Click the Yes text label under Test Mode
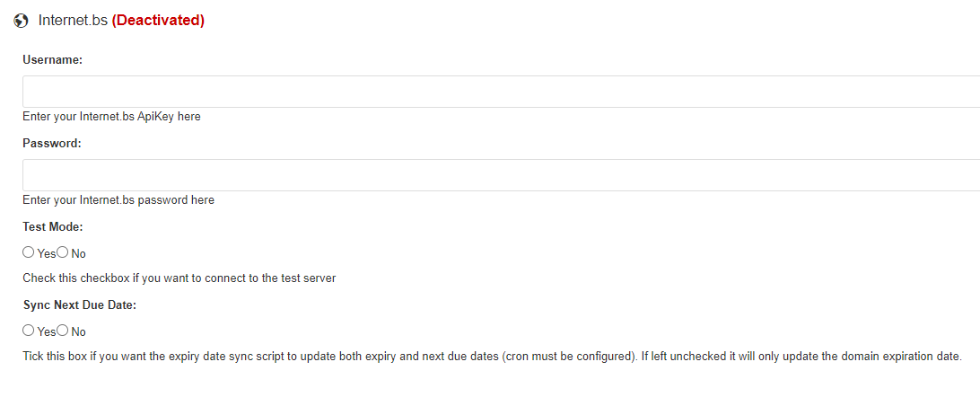Screen dimensions: 980x406 pos(47,253)
